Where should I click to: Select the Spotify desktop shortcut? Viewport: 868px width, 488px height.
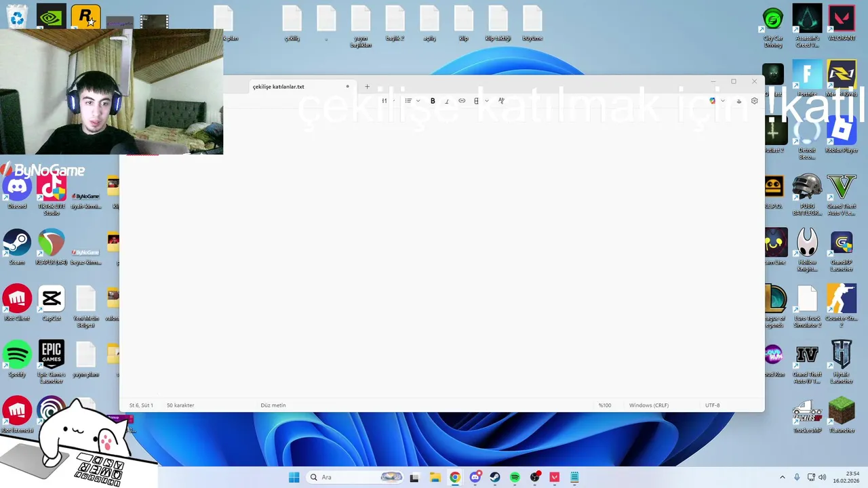17,359
